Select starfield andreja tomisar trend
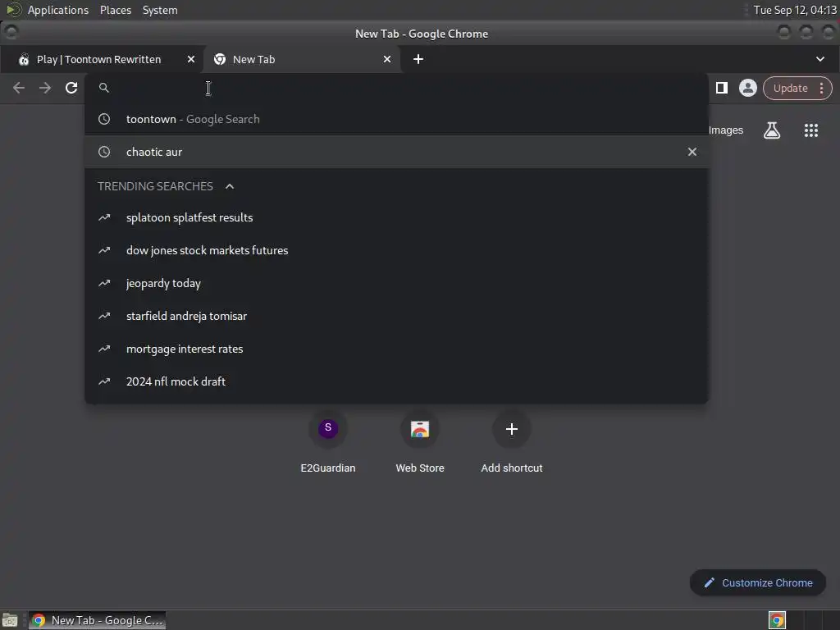Image resolution: width=840 pixels, height=630 pixels. 396,316
